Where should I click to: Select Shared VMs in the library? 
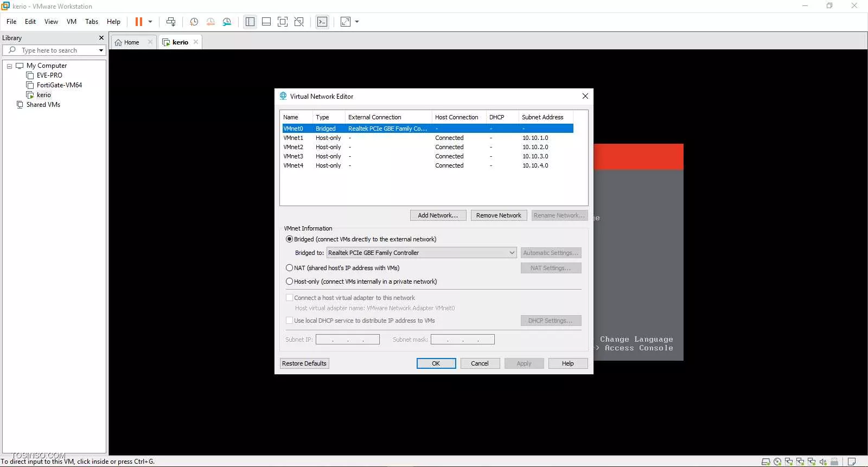click(43, 105)
